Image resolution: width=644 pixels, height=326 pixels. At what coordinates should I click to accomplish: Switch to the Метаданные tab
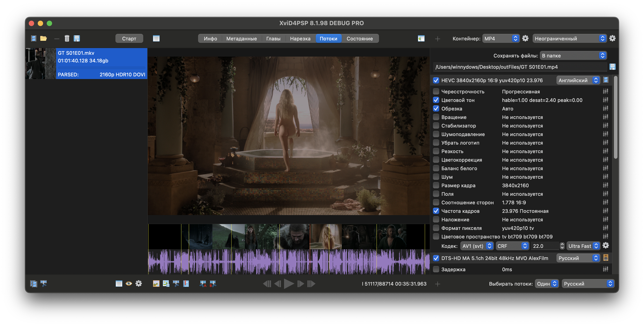242,38
